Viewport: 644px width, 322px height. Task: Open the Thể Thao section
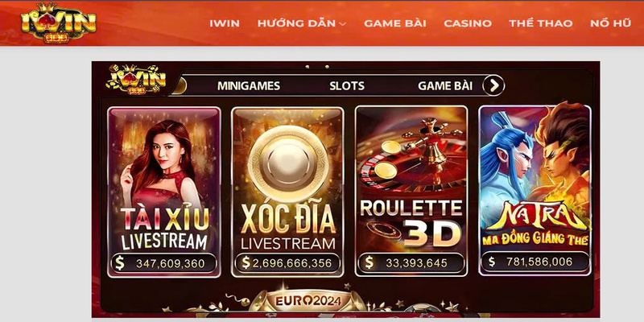pos(540,23)
